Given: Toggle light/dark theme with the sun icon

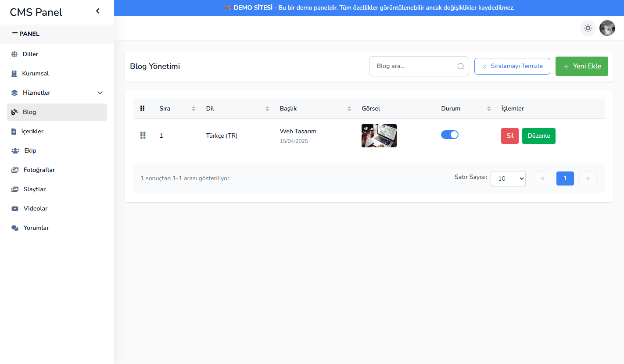Looking at the screenshot, I should [588, 28].
